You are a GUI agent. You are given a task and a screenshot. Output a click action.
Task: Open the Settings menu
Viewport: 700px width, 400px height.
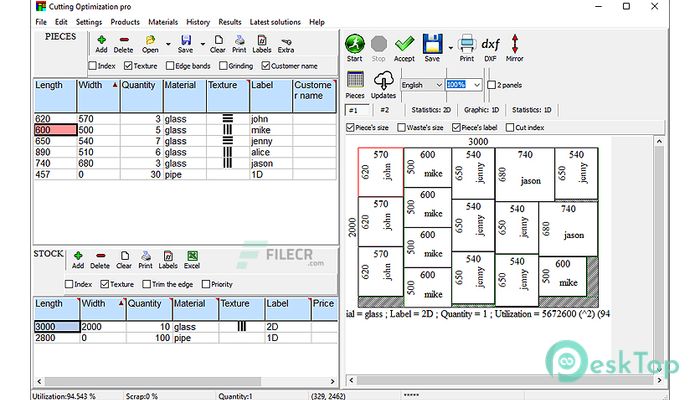(x=89, y=22)
